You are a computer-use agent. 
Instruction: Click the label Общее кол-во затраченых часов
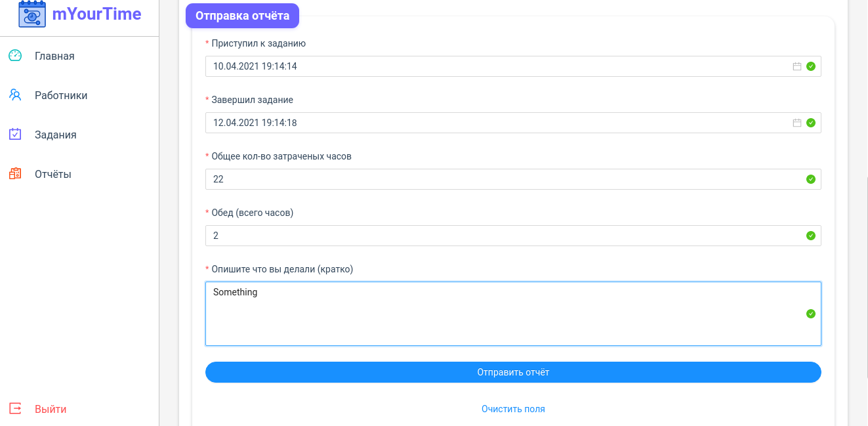coord(281,156)
